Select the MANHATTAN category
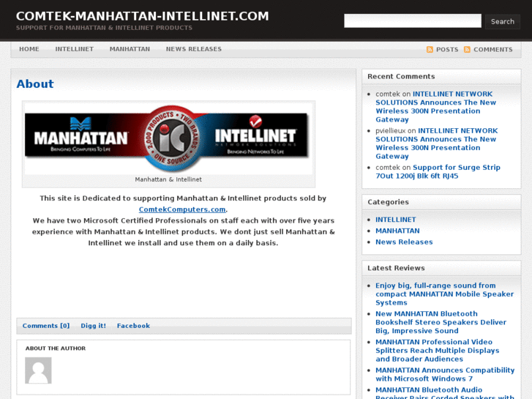The width and height of the screenshot is (532, 399). (x=397, y=231)
